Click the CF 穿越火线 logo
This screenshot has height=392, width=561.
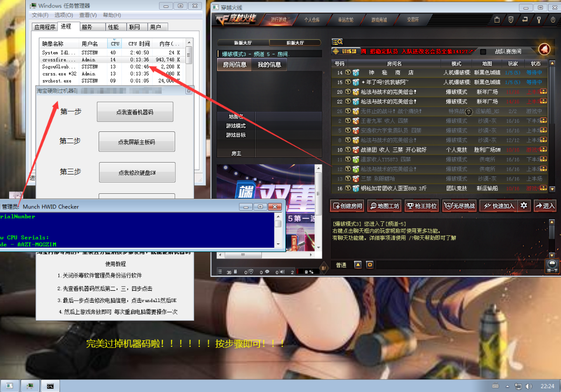(236, 19)
